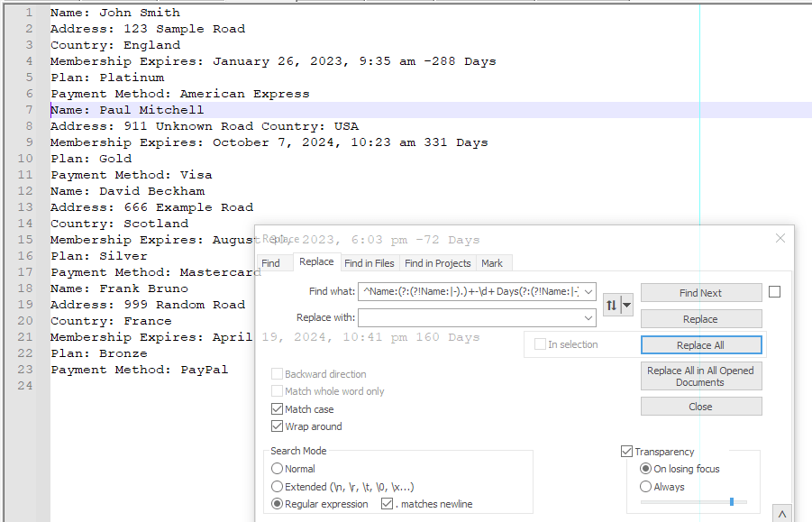Choose the Always transparency option
The height and width of the screenshot is (522, 812).
tap(645, 486)
